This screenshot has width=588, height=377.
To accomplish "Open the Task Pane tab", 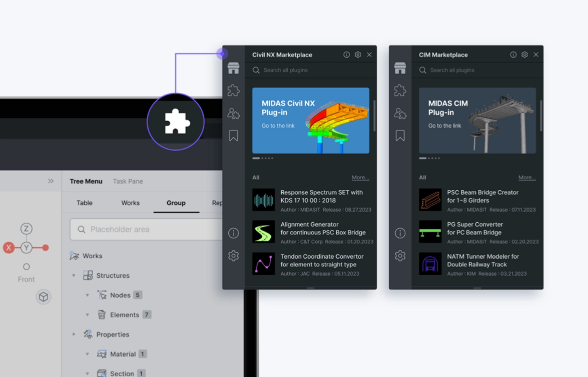I will click(128, 181).
